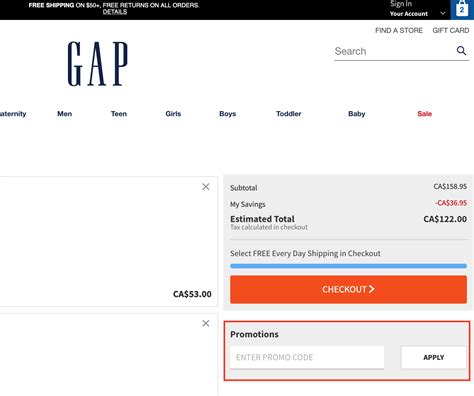This screenshot has width=474, height=396.
Task: Click the GAP logo
Action: tap(98, 64)
